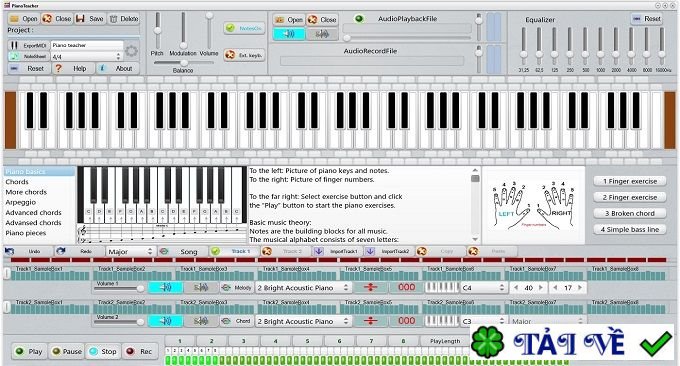Paste the copied sample box
This screenshot has width=680, height=366.
(492, 251)
